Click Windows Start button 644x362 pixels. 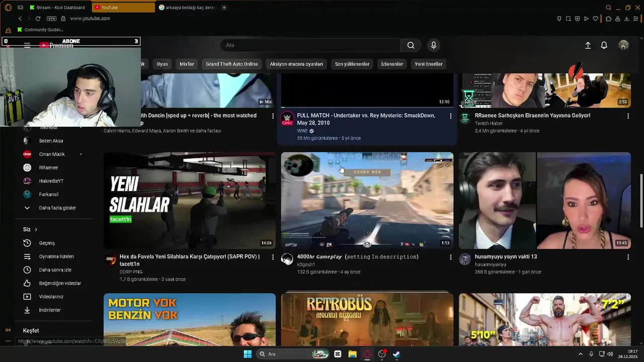(248, 354)
